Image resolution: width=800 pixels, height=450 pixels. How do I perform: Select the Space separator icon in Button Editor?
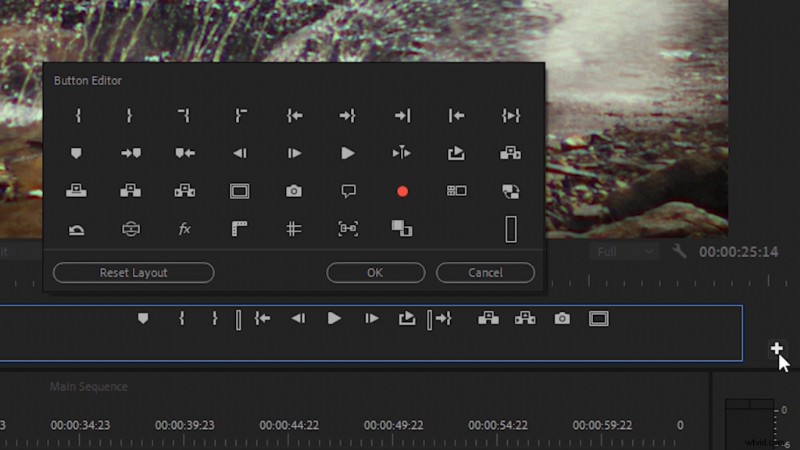coord(511,229)
